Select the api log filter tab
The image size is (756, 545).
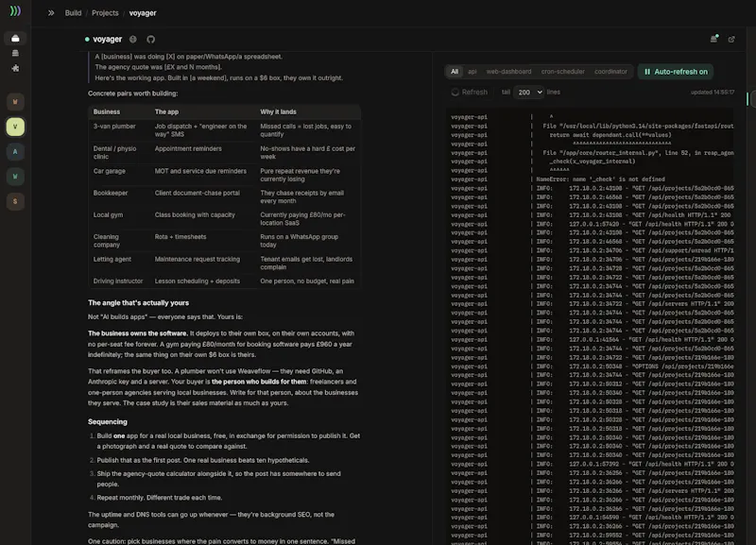click(x=472, y=72)
